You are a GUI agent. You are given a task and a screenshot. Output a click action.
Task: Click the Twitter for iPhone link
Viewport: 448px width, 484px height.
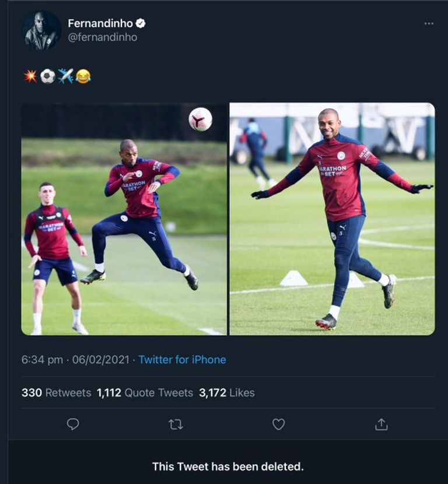[182, 360]
